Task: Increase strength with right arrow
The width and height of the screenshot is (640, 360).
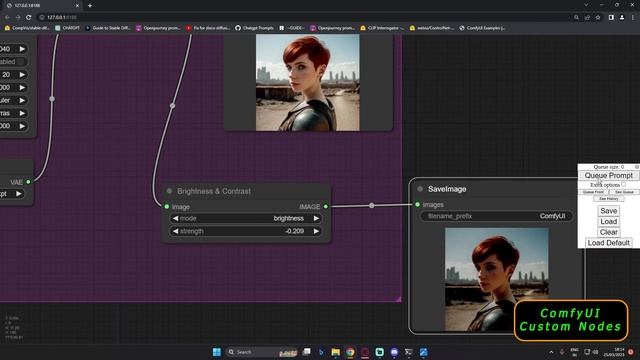Action: pyautogui.click(x=316, y=231)
